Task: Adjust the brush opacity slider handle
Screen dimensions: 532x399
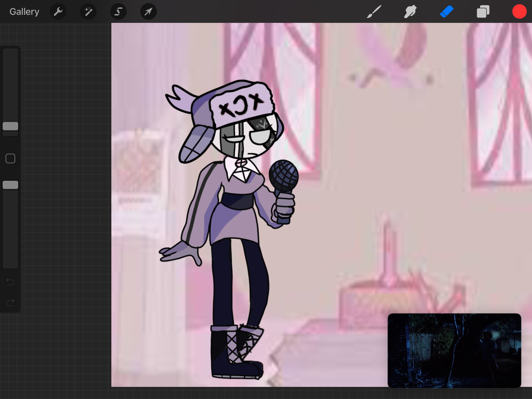Action: (x=10, y=185)
